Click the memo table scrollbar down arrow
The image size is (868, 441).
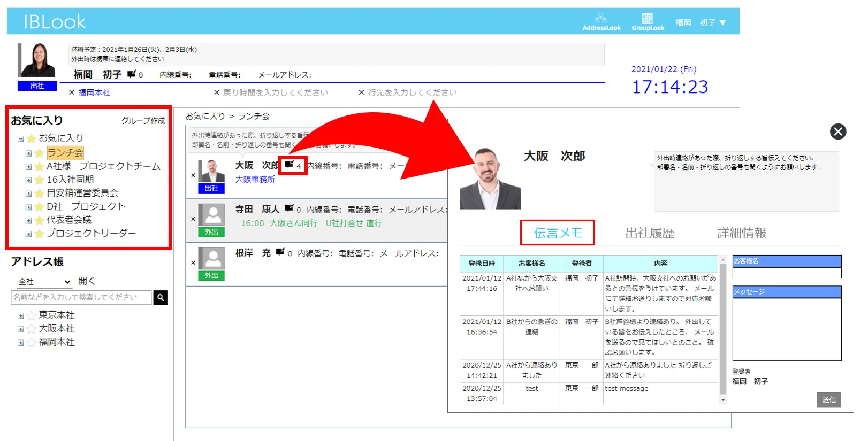[723, 400]
